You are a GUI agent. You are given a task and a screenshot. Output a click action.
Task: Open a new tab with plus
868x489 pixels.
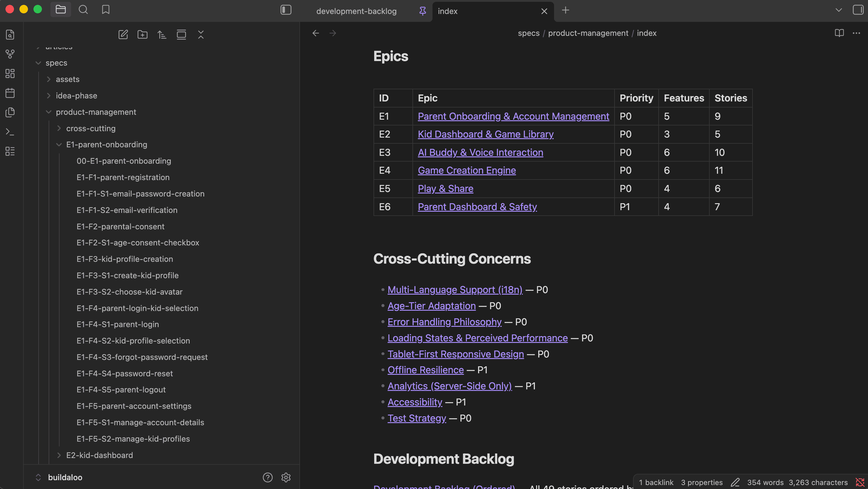point(565,10)
